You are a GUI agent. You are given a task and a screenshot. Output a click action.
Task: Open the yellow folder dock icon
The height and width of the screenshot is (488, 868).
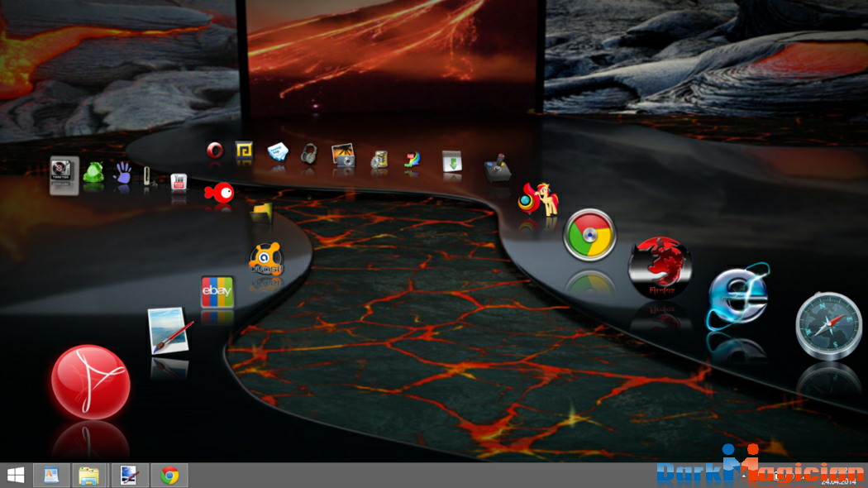pos(261,213)
